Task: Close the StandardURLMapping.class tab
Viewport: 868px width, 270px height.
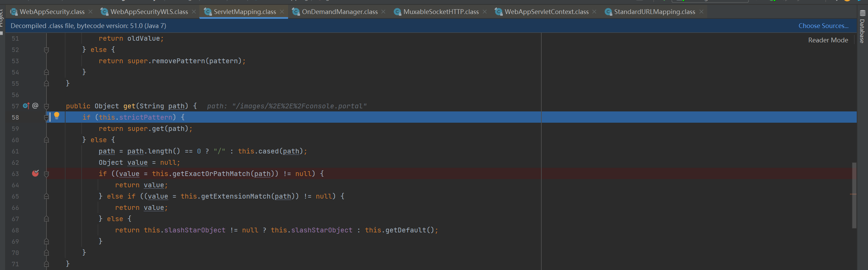Action: coord(701,12)
